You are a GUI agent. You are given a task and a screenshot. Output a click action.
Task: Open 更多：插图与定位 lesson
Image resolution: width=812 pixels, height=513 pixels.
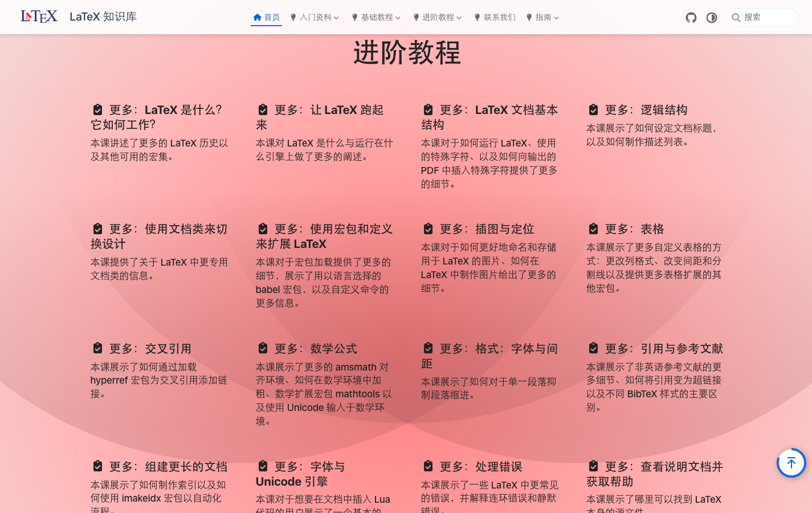tap(478, 229)
